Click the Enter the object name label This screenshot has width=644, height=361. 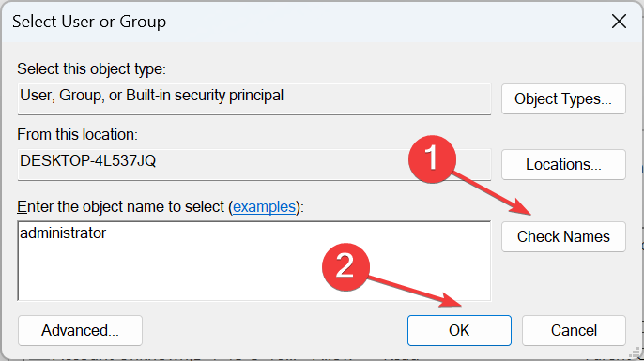pos(161,206)
